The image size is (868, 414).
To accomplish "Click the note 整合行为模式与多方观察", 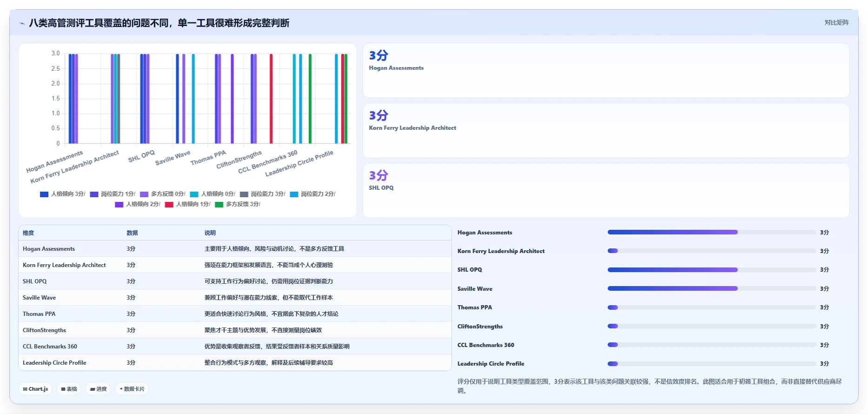I will point(269,363).
